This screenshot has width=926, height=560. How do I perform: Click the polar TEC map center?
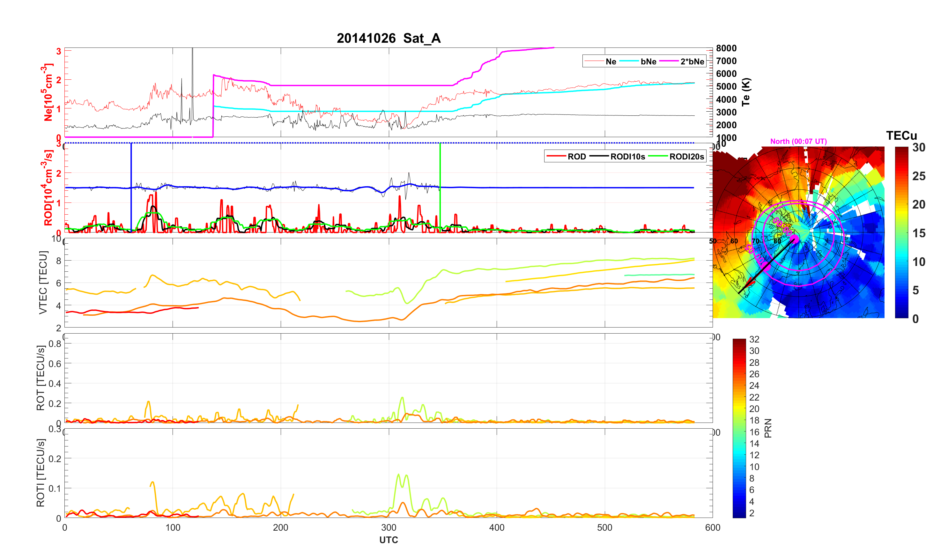[798, 232]
